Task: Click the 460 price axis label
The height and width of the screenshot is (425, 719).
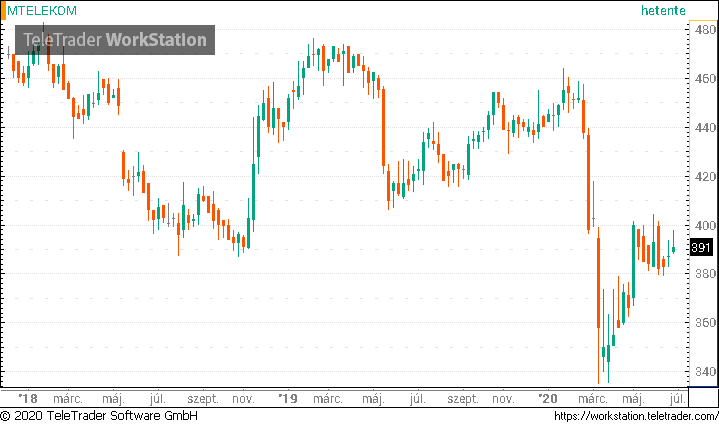Action: pos(705,78)
